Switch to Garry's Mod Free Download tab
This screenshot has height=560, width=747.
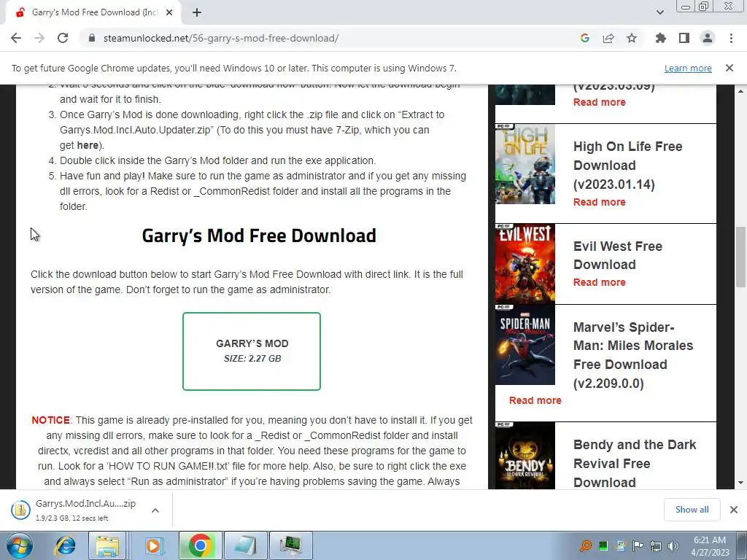(93, 13)
